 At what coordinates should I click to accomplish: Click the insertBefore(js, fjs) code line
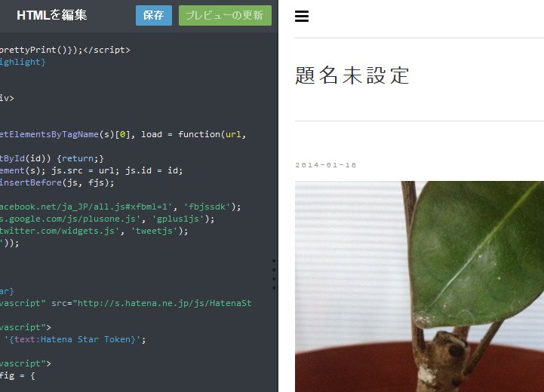click(57, 182)
